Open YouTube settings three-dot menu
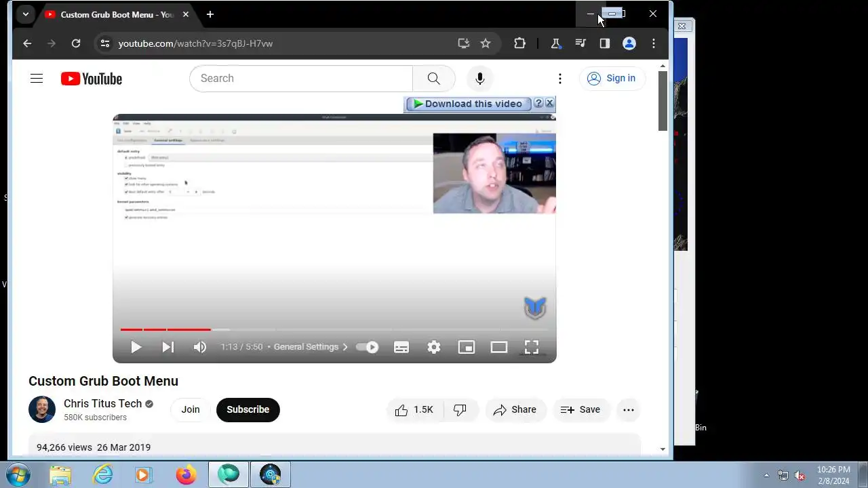868x488 pixels. (560, 79)
